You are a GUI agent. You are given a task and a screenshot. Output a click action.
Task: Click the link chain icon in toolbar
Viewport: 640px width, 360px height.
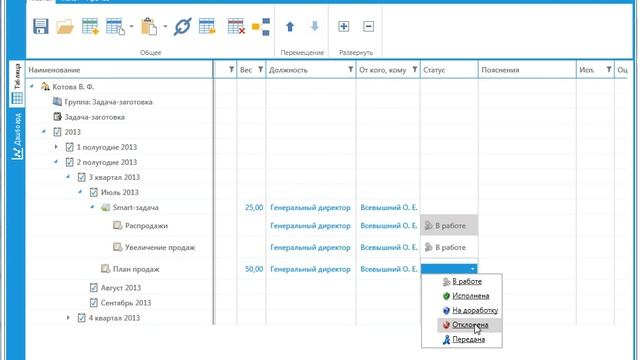[182, 27]
